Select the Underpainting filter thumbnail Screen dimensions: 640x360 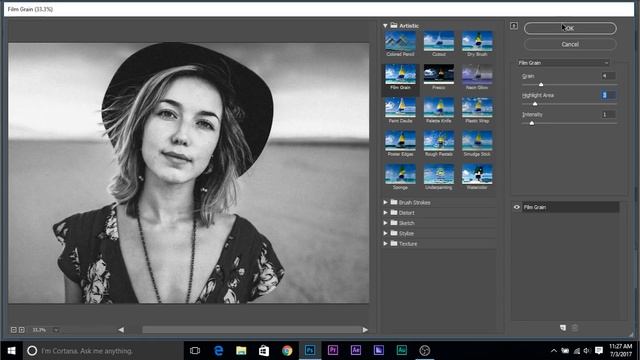(439, 178)
